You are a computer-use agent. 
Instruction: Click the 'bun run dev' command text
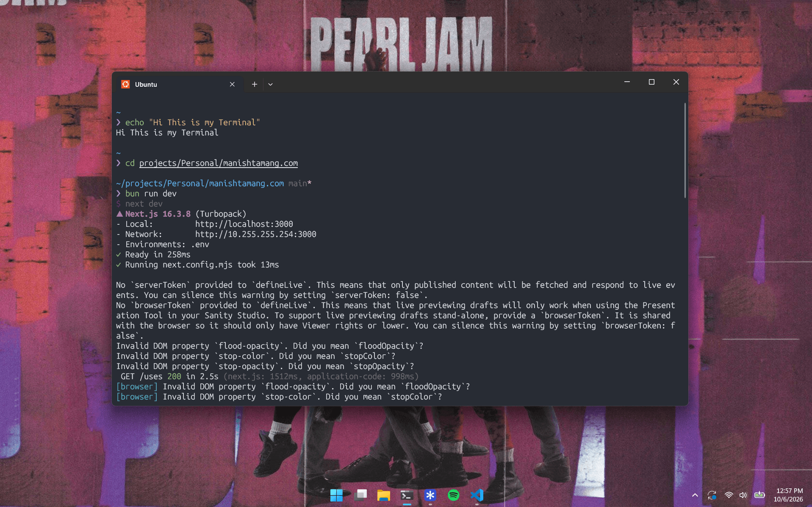(151, 193)
